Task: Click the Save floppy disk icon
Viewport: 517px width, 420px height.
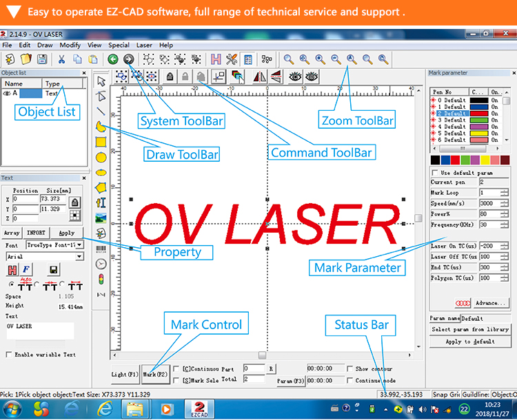Action: pyautogui.click(x=42, y=60)
